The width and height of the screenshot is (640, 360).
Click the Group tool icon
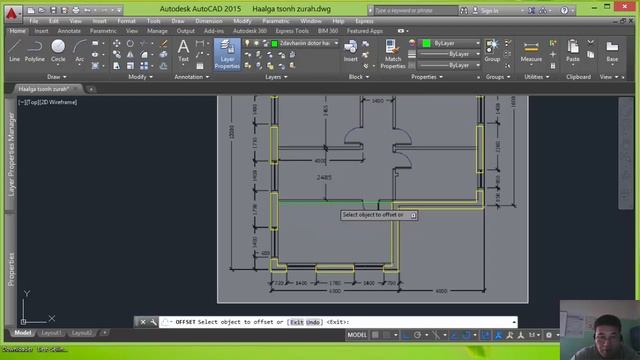[x=492, y=51]
